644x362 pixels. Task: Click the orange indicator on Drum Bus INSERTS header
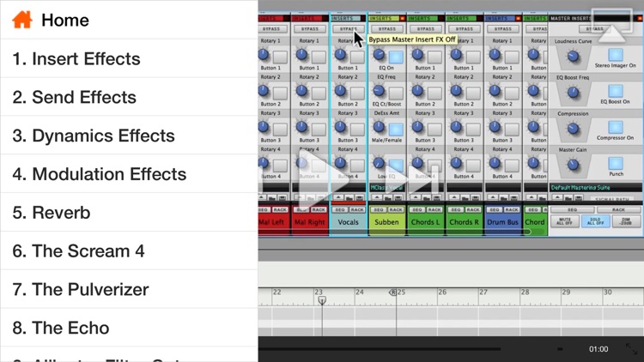click(x=519, y=19)
